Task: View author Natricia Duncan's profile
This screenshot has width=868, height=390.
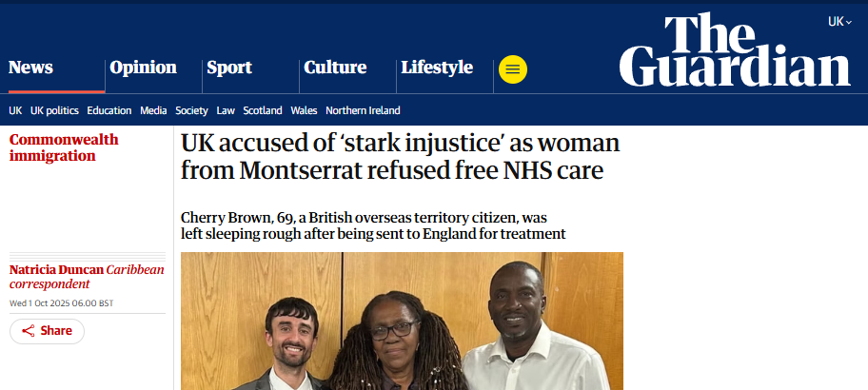Action: tap(56, 270)
